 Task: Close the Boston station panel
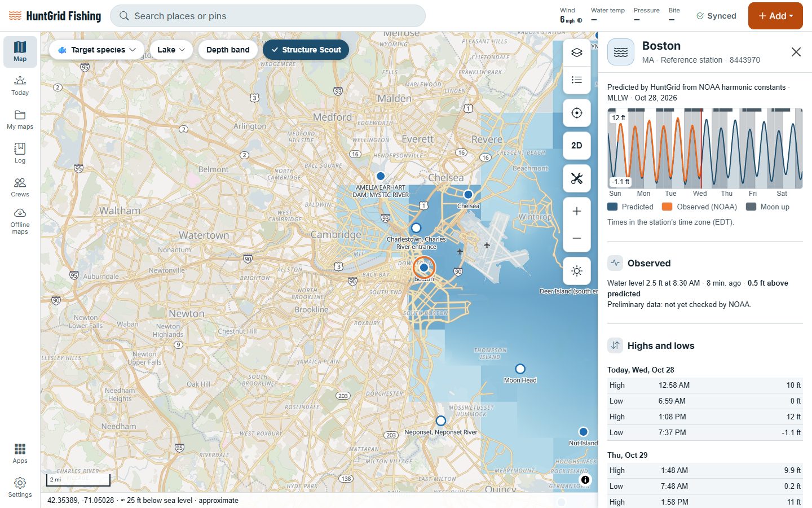tap(796, 52)
